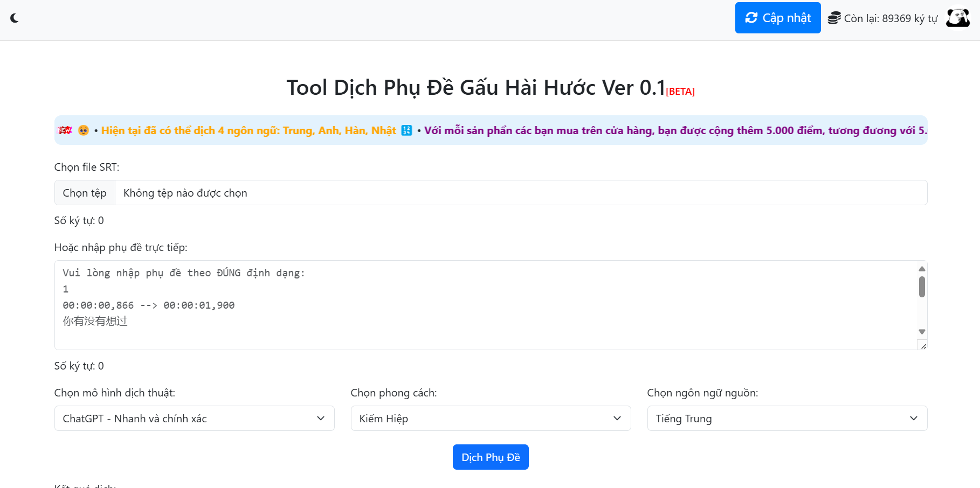The image size is (980, 488).
Task: Click the purple bonus points announcement text
Action: click(674, 130)
